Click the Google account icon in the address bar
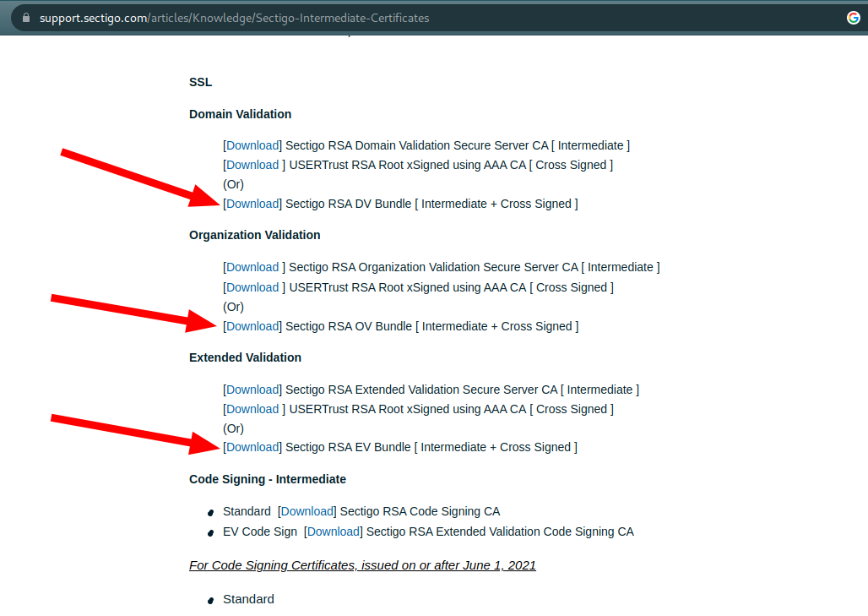The image size is (868, 616). (x=854, y=16)
